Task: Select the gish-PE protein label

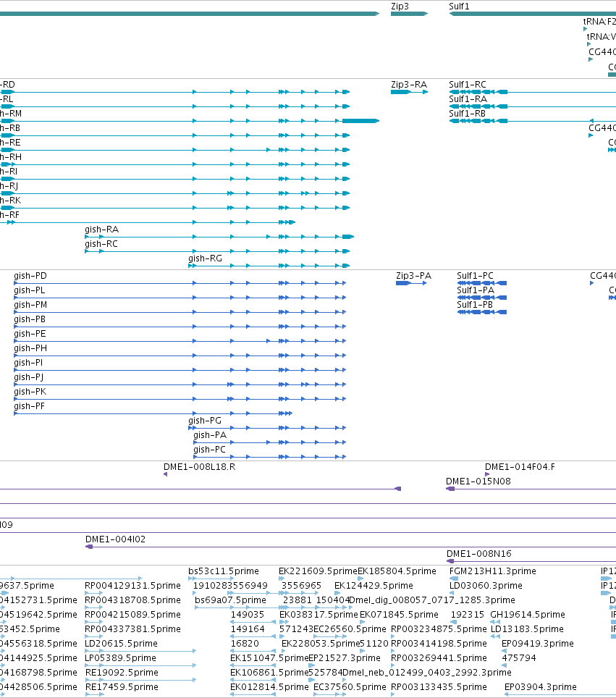Action: click(30, 333)
